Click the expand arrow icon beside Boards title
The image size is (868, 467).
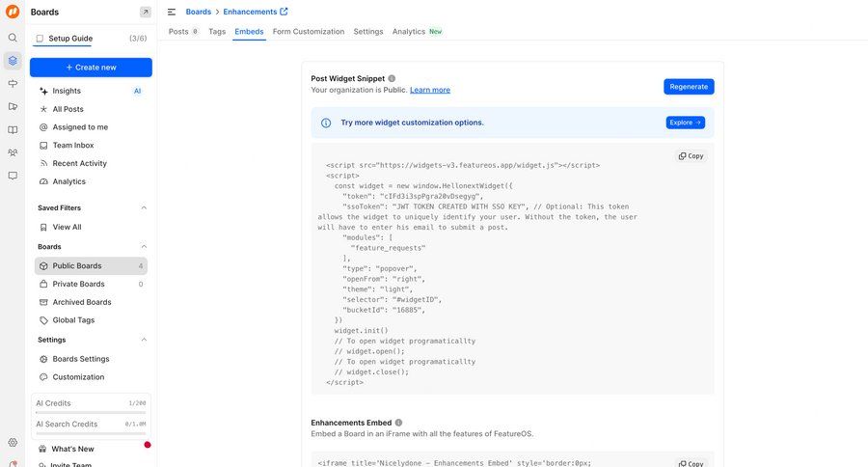point(145,12)
